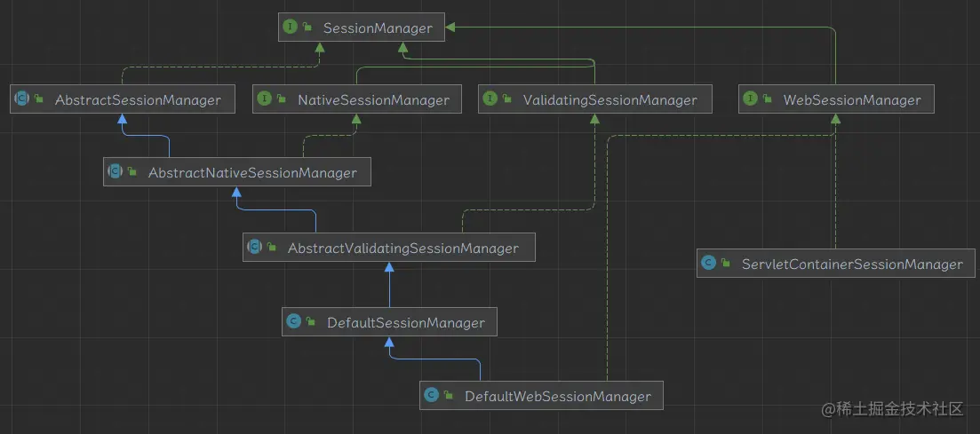Screen dimensions: 980x434
Task: Select the ValidatingSessionManager label text
Action: pos(610,100)
